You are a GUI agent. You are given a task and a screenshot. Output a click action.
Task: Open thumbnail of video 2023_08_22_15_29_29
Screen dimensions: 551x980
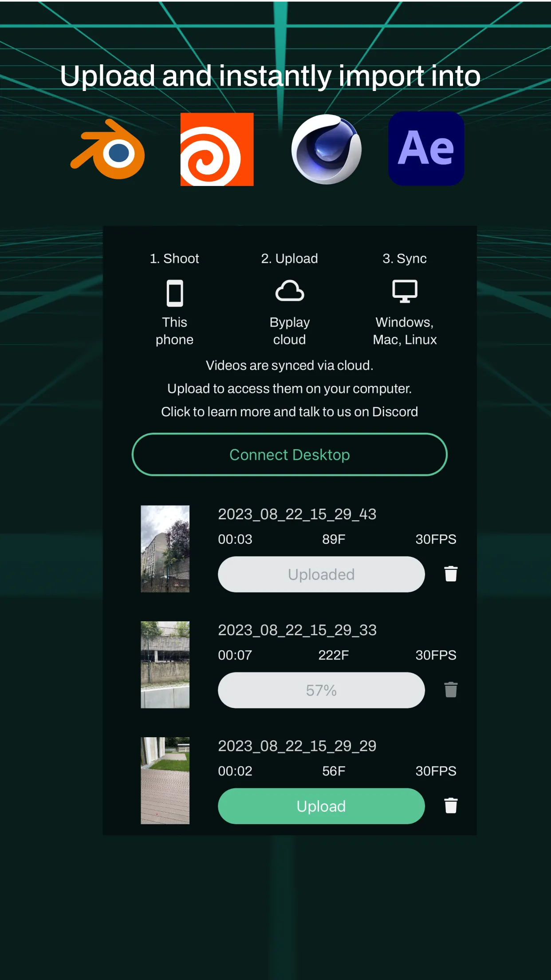pos(165,781)
